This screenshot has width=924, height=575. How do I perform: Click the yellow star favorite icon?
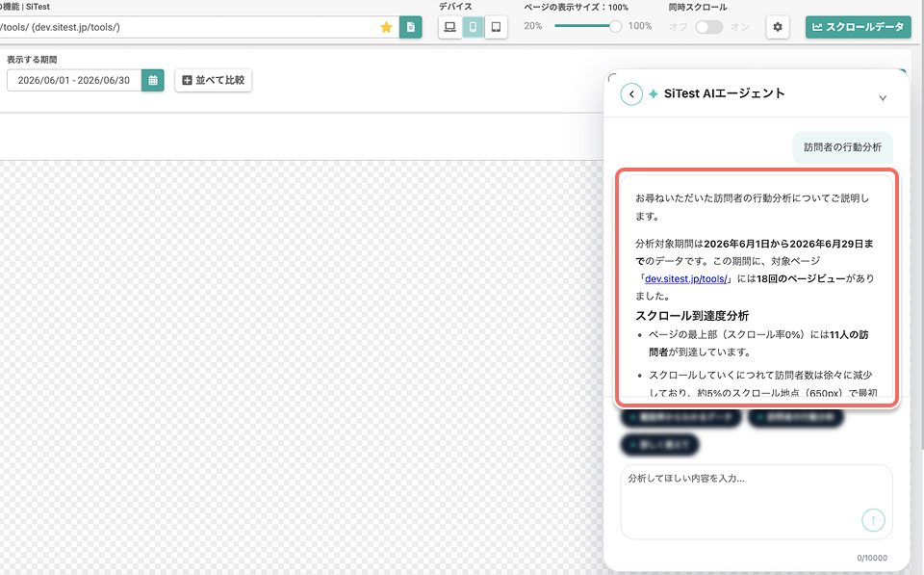point(387,27)
